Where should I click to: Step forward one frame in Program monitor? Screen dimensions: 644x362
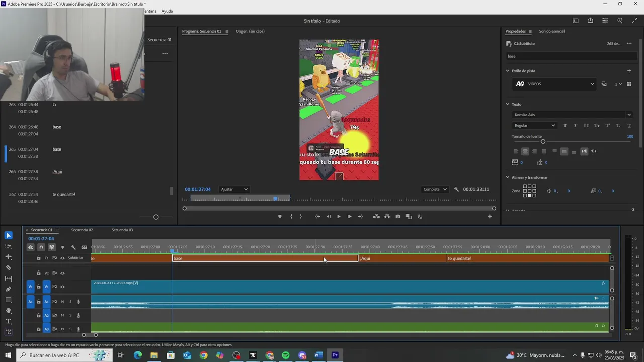pyautogui.click(x=349, y=216)
